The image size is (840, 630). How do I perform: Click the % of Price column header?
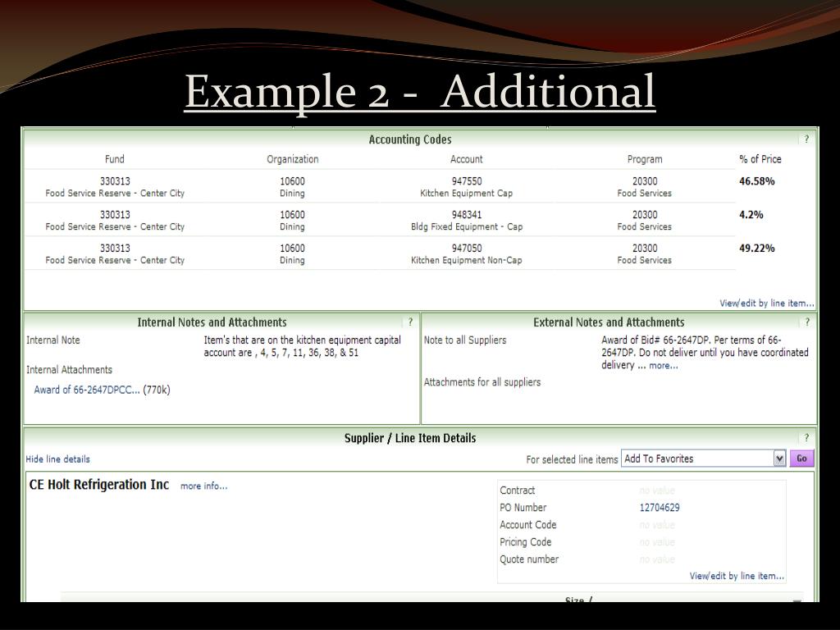[760, 159]
